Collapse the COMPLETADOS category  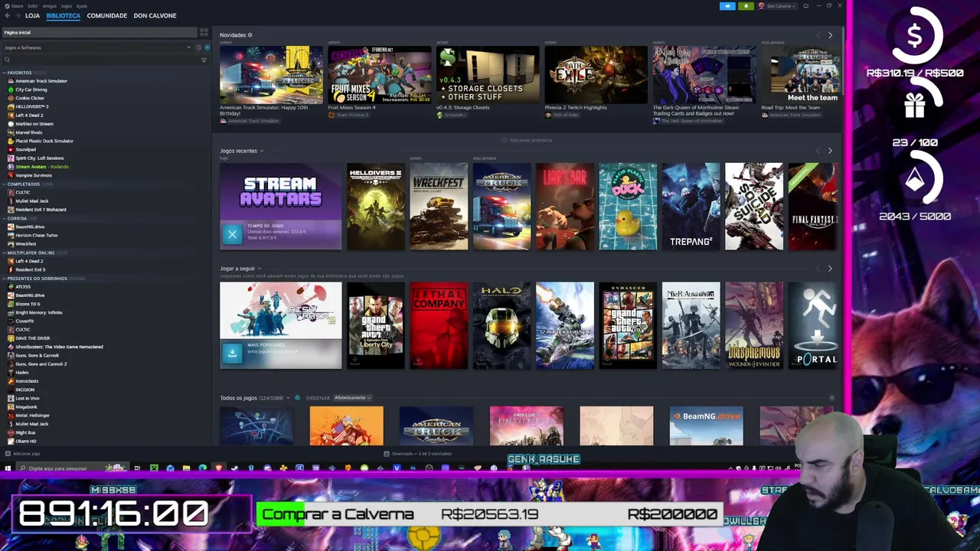click(x=5, y=184)
